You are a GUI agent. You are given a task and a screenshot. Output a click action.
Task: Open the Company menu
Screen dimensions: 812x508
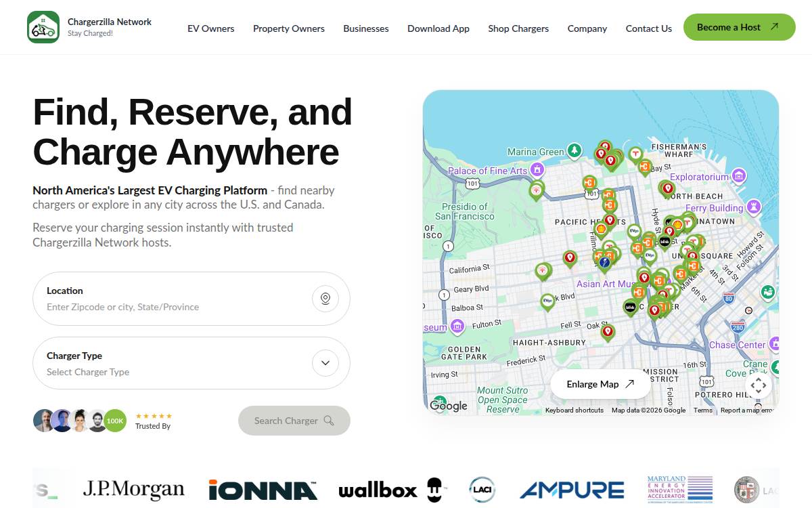tap(587, 28)
